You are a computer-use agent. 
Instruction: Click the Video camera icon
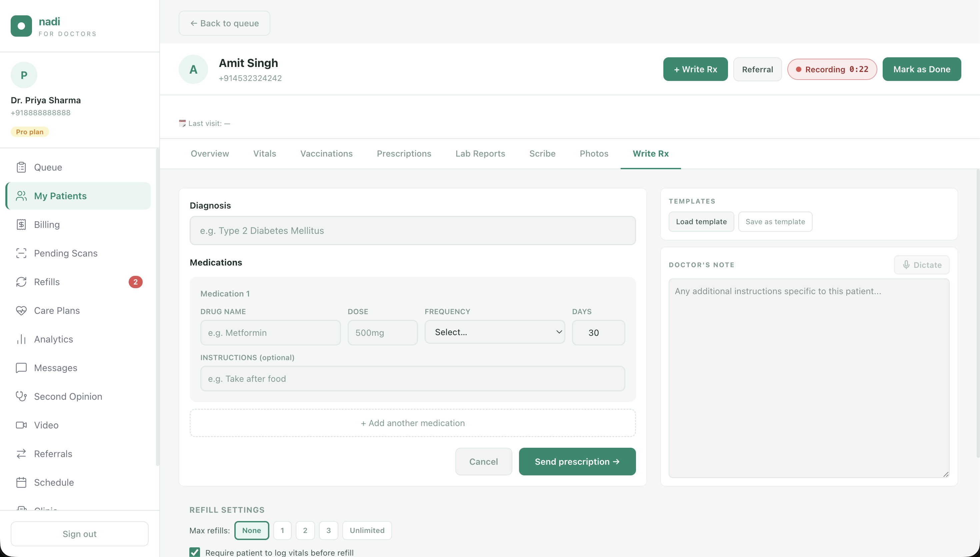21,425
